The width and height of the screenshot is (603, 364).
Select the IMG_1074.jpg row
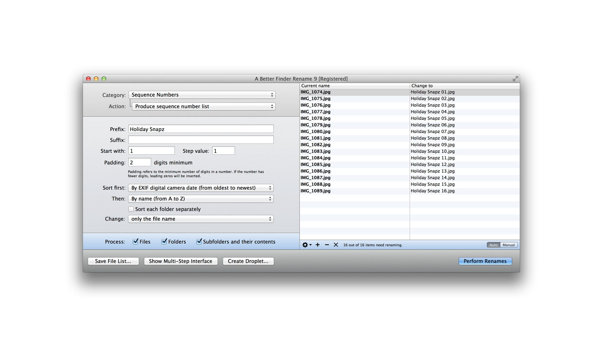[x=410, y=92]
